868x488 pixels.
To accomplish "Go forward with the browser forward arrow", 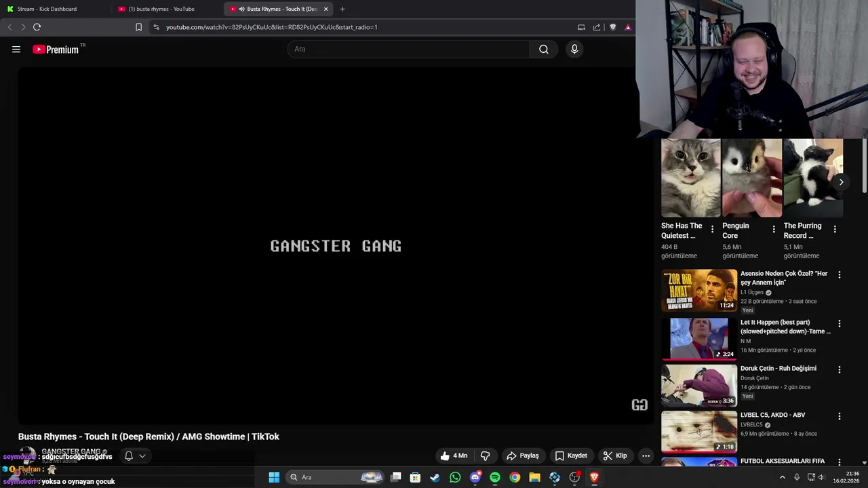I will click(23, 27).
